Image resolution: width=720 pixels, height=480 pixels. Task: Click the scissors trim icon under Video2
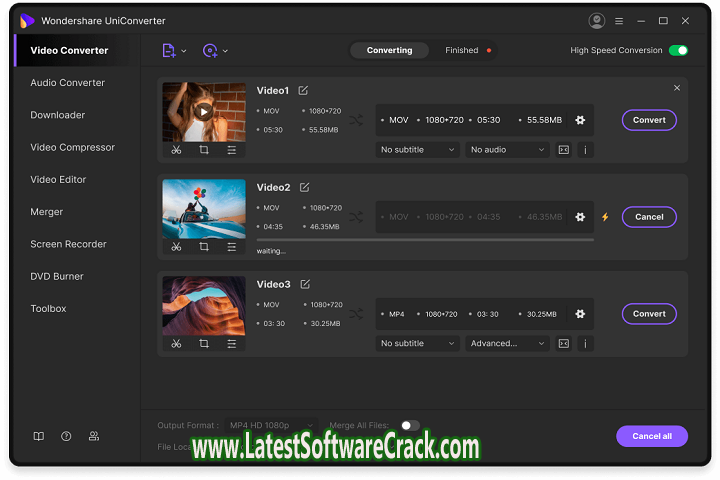(x=176, y=247)
